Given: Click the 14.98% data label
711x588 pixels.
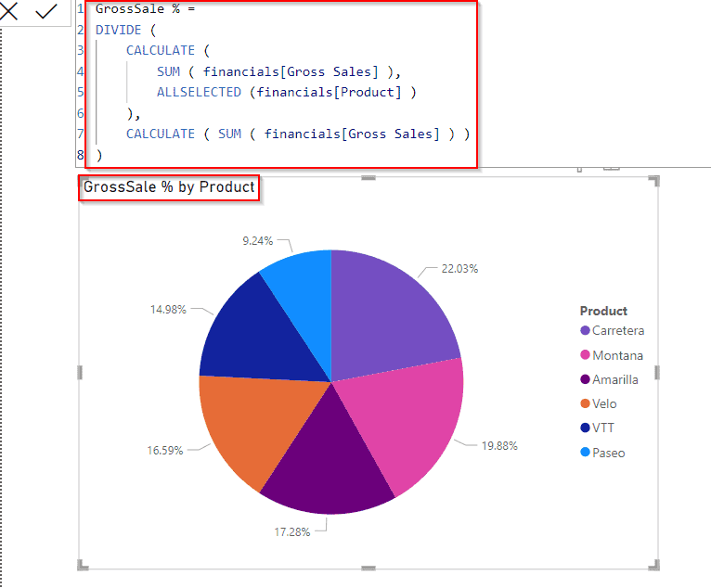Looking at the screenshot, I should (x=168, y=310).
